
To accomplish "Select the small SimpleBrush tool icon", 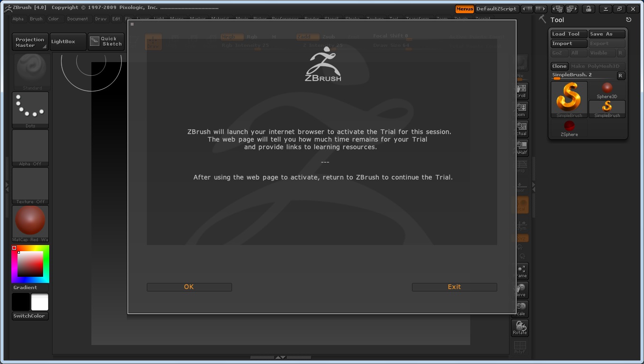I will pos(607,109).
